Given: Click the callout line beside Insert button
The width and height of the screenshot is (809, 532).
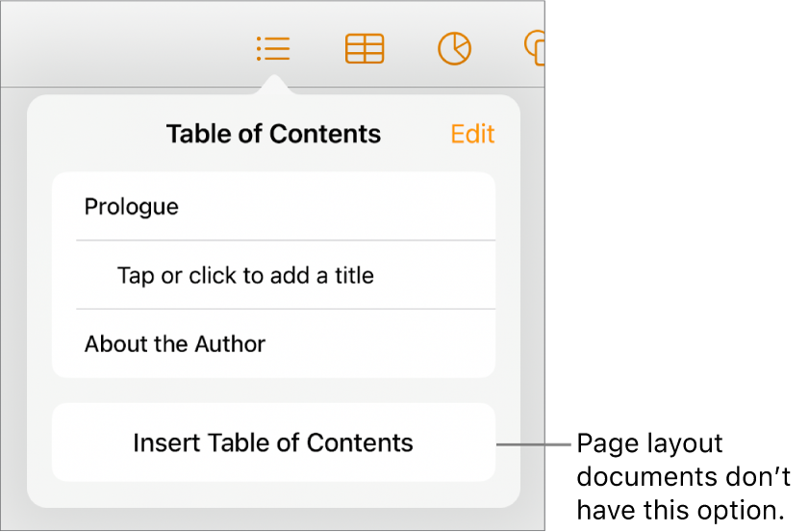Looking at the screenshot, I should (x=535, y=444).
